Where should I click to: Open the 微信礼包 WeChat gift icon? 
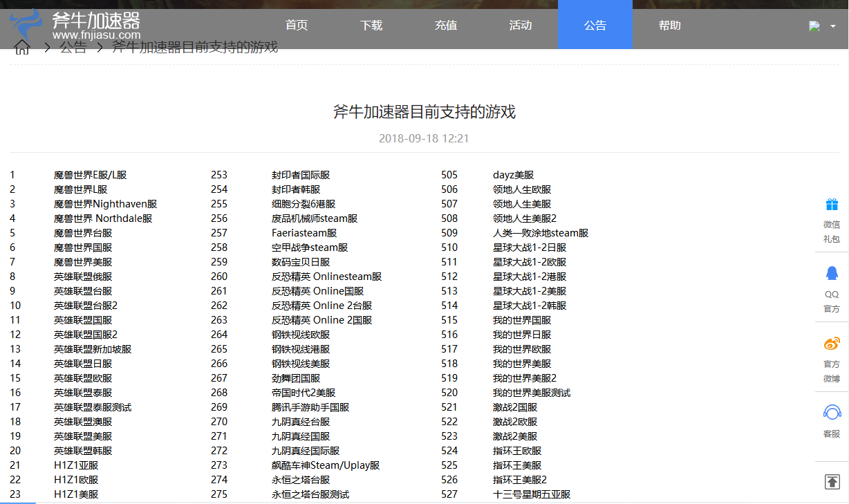831,204
